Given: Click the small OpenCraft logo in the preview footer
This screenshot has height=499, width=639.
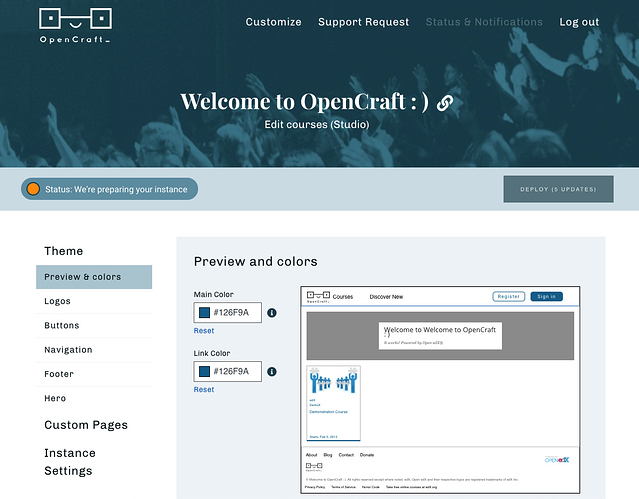Looking at the screenshot, I should (x=314, y=467).
